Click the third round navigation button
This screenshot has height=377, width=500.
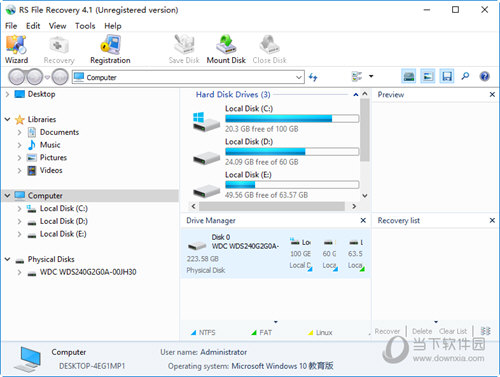pyautogui.click(x=60, y=77)
